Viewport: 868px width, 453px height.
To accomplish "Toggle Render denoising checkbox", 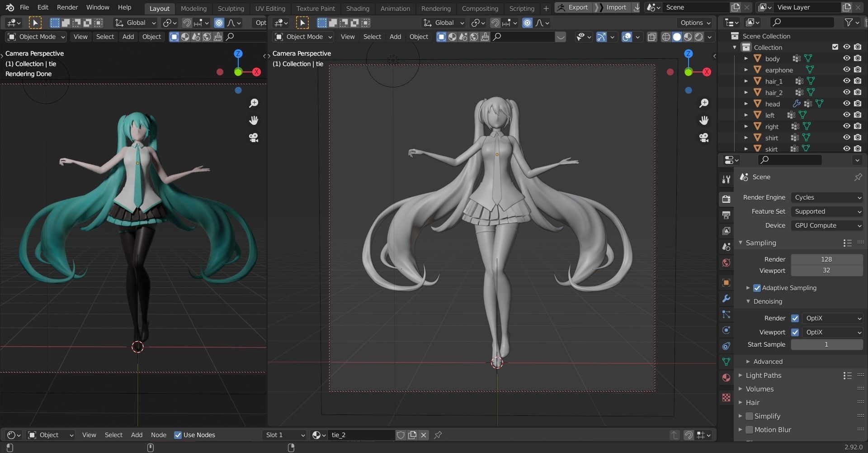I will click(x=795, y=318).
